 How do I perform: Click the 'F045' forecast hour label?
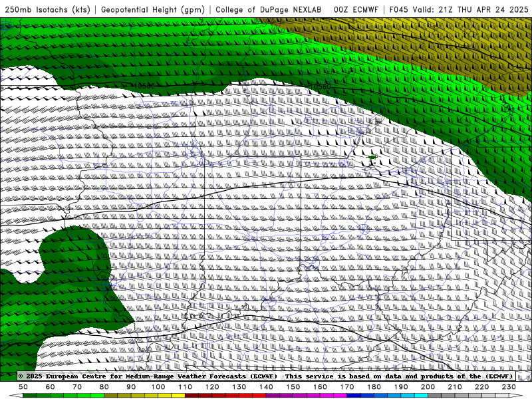point(398,10)
